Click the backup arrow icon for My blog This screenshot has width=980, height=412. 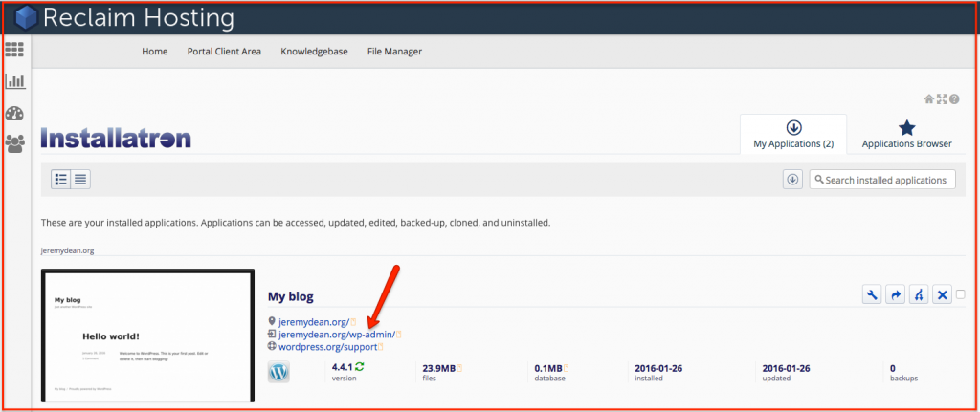pos(896,294)
